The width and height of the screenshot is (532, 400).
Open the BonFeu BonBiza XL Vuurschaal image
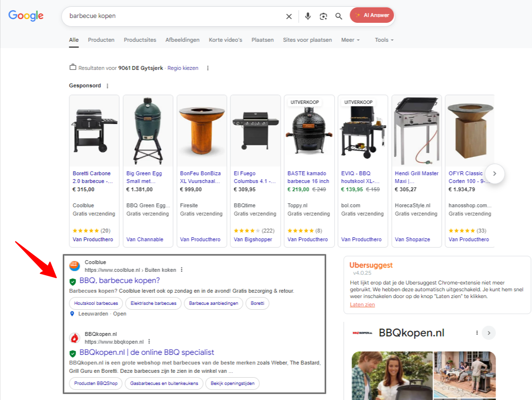[x=202, y=131]
